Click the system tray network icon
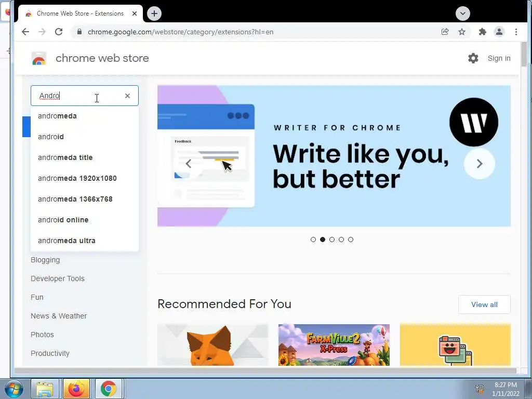The width and height of the screenshot is (532, 399). pyautogui.click(x=480, y=389)
